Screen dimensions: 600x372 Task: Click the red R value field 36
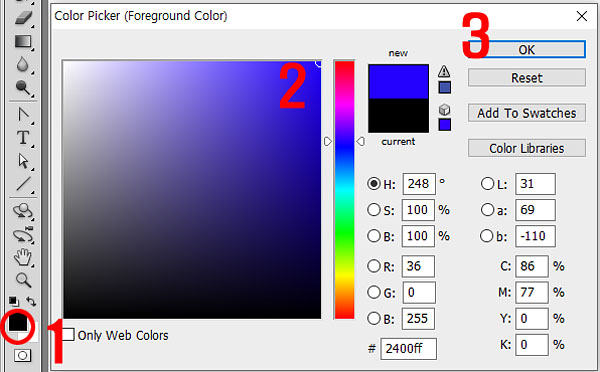418,266
